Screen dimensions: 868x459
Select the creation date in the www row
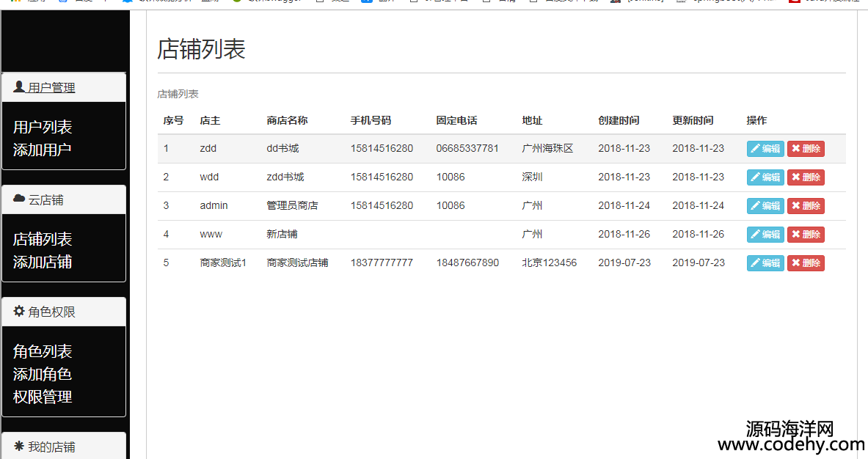[x=624, y=235]
